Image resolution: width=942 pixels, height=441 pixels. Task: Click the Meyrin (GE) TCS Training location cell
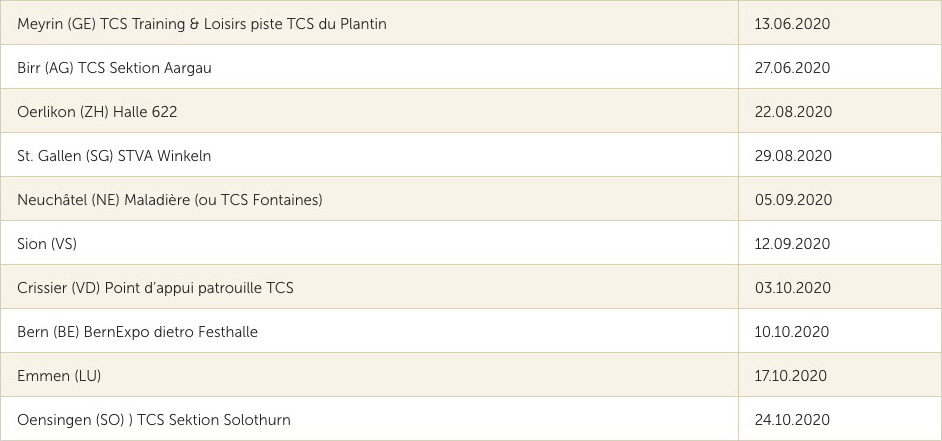click(202, 23)
